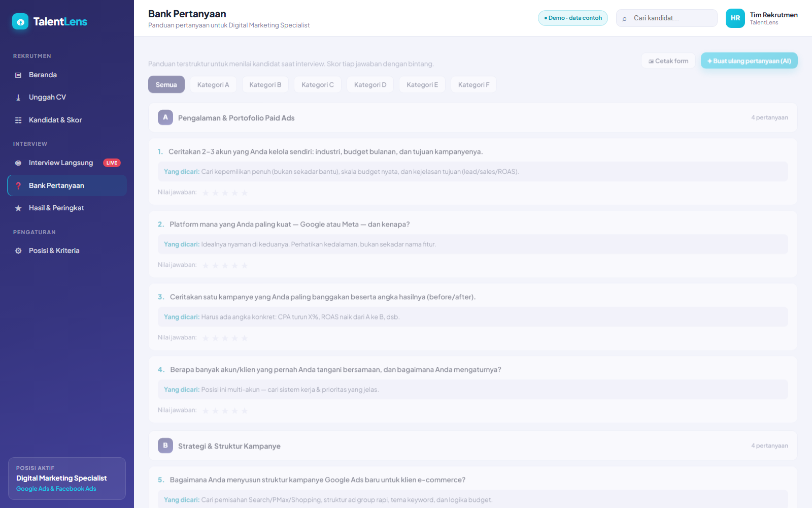Switch to the Kategori C tab

coord(318,85)
